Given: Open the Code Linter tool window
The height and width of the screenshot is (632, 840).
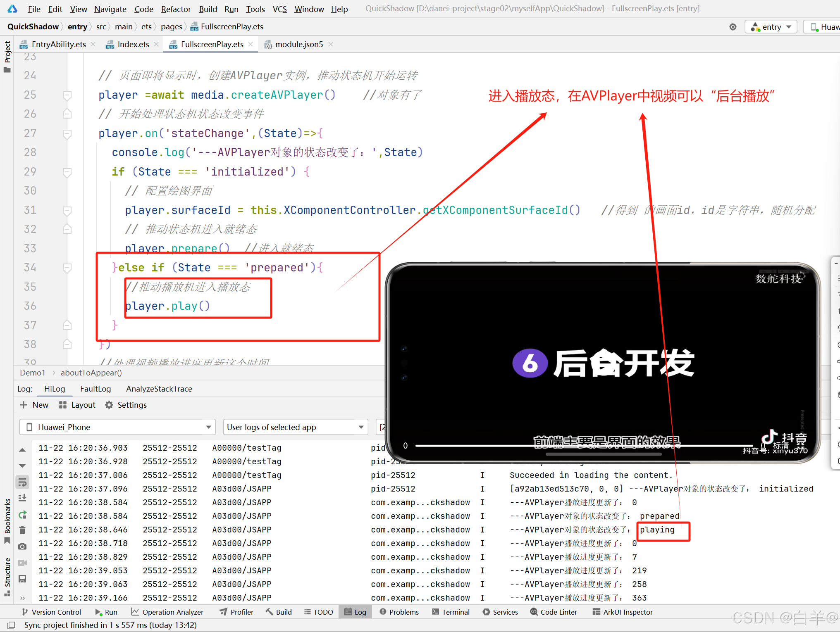Looking at the screenshot, I should point(554,612).
